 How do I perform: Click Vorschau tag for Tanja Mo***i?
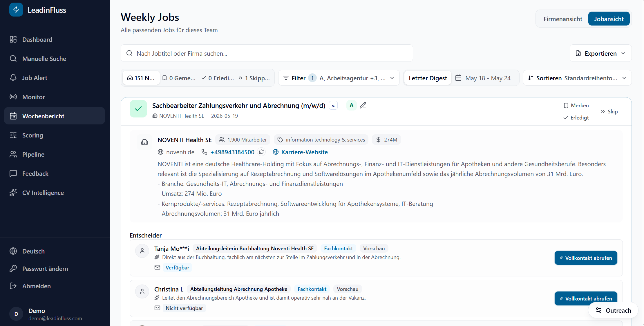point(374,249)
